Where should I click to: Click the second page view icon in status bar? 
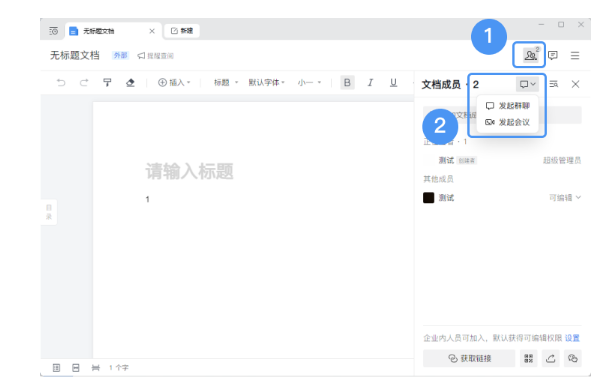pos(76,368)
